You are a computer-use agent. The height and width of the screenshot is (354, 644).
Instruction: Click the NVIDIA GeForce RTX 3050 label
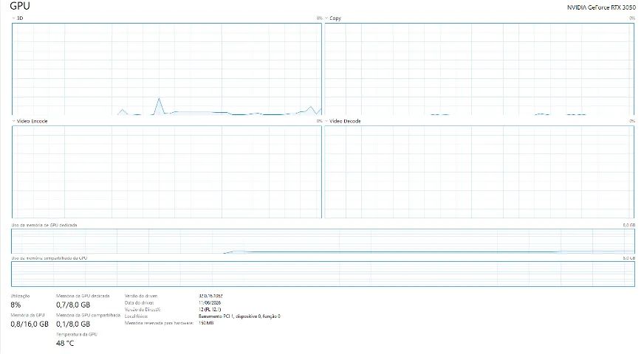point(601,7)
